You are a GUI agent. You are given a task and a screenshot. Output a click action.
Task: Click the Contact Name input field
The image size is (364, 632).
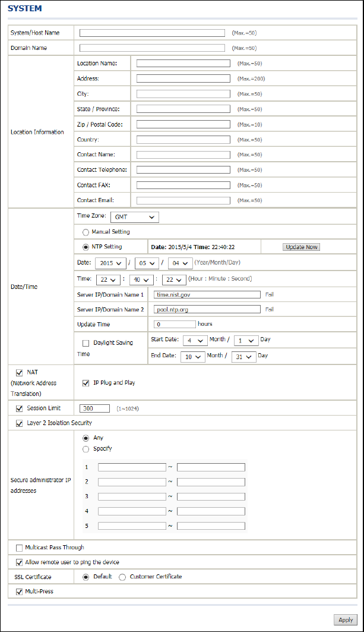click(x=183, y=155)
